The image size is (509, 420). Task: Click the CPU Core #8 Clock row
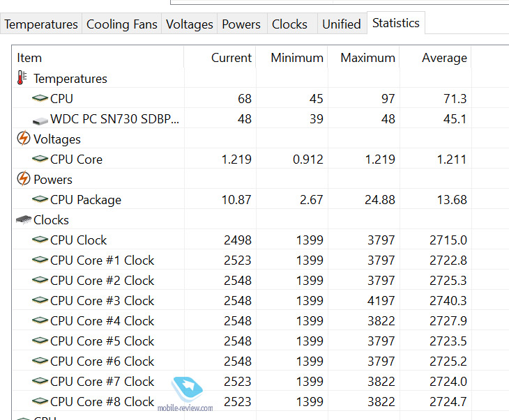pos(102,402)
